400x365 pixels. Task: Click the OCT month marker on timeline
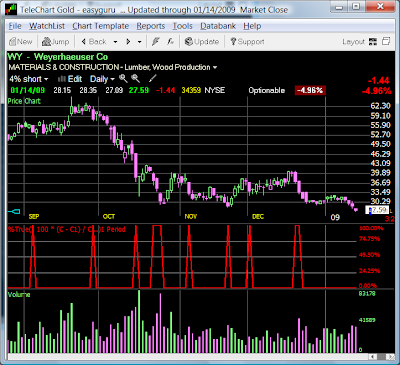coord(109,217)
